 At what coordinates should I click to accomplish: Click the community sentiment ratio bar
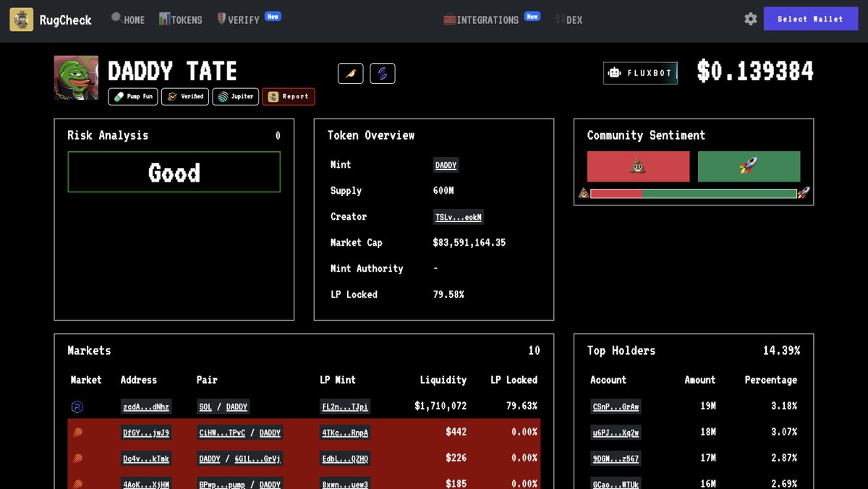click(694, 193)
